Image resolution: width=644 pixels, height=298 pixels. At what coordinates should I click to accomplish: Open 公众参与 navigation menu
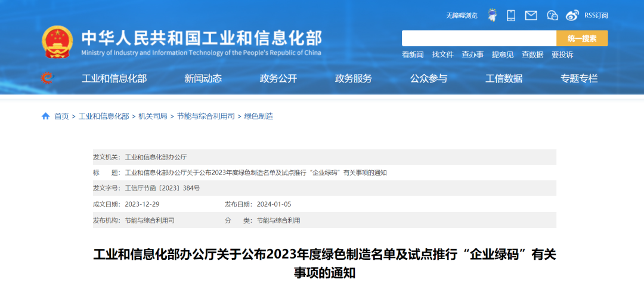coord(428,79)
